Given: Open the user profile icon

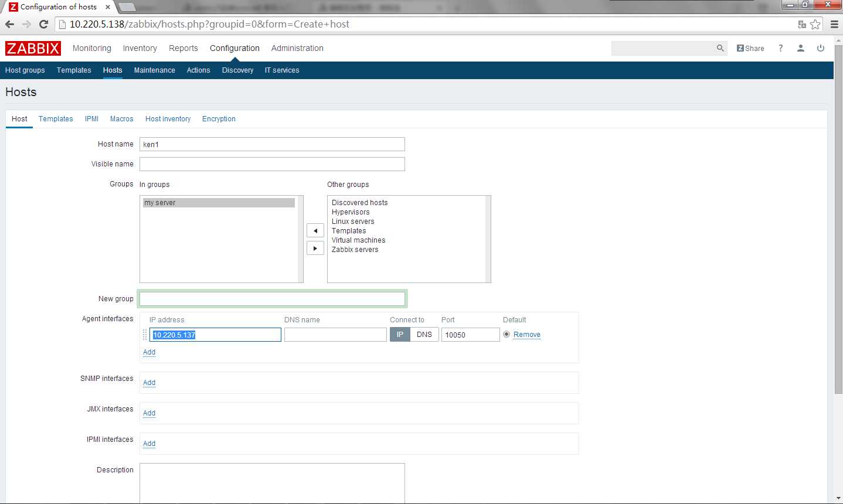Looking at the screenshot, I should (801, 48).
